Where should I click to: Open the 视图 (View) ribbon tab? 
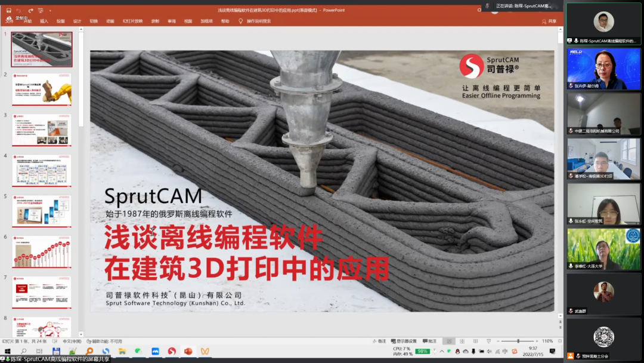(188, 21)
